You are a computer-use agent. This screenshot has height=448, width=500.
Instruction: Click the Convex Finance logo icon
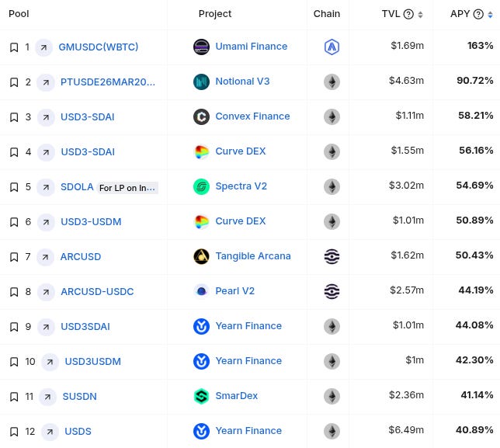point(202,116)
